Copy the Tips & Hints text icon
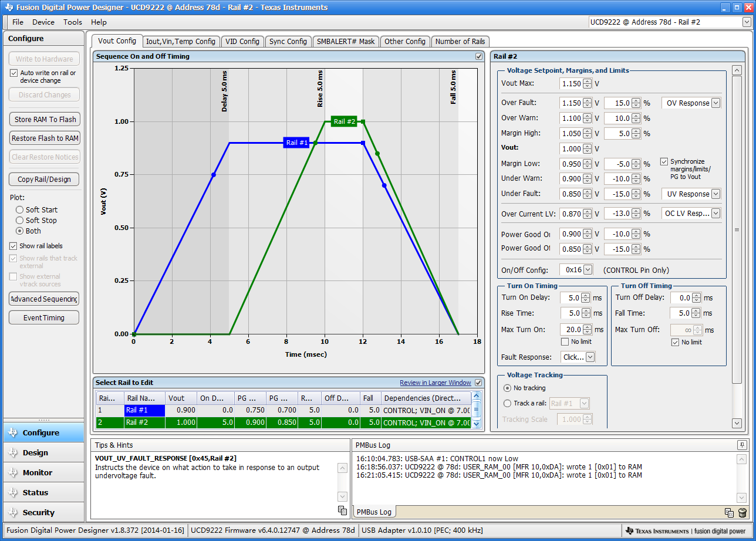The image size is (756, 541). click(x=343, y=510)
